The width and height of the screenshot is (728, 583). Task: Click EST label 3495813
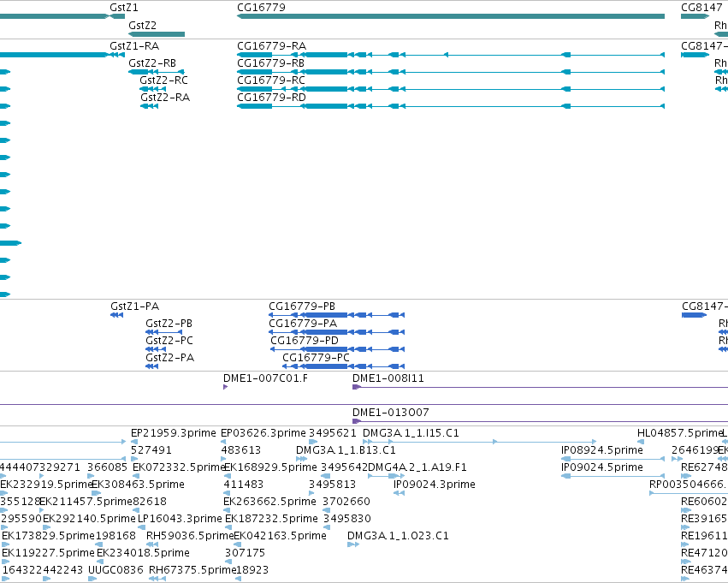pos(333,484)
